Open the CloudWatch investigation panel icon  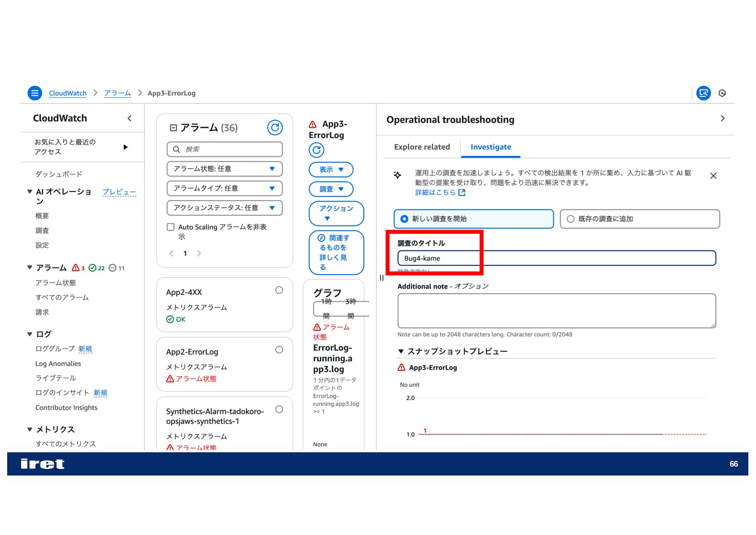coord(703,93)
